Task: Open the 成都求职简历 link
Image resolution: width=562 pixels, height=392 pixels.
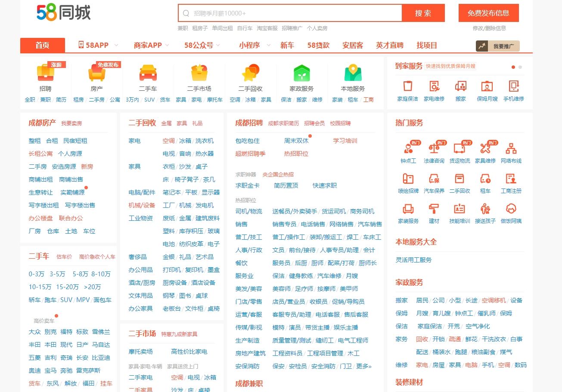Action: coord(283,123)
